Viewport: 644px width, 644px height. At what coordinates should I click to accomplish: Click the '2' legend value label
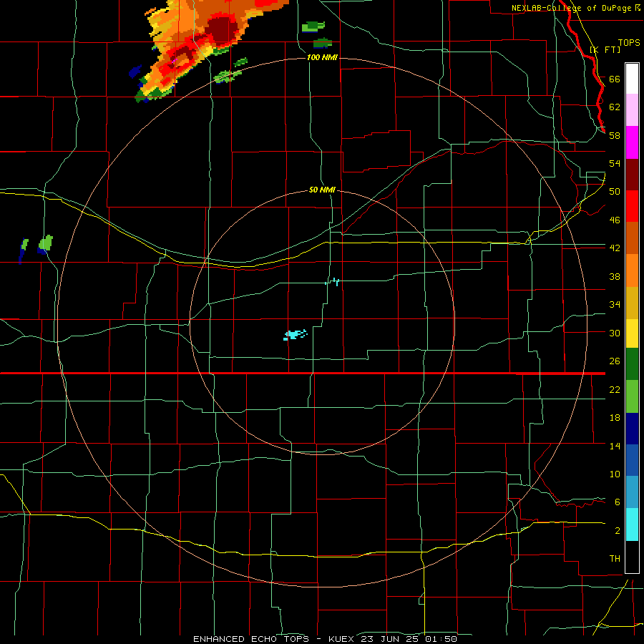pos(618,531)
